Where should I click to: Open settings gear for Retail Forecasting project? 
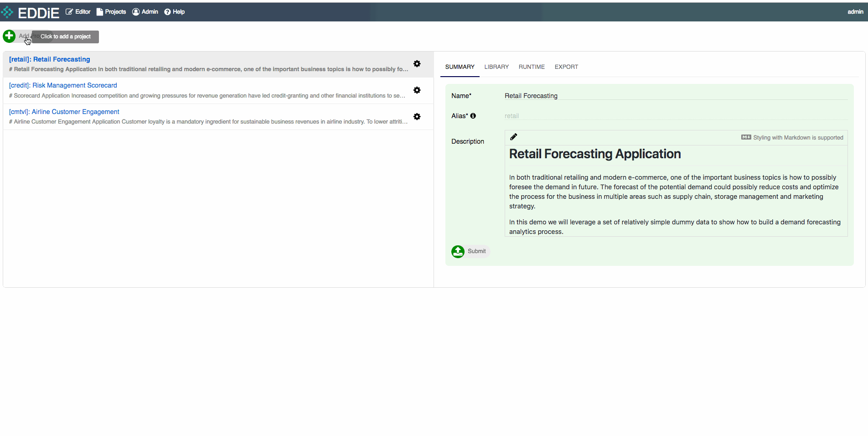(x=417, y=64)
